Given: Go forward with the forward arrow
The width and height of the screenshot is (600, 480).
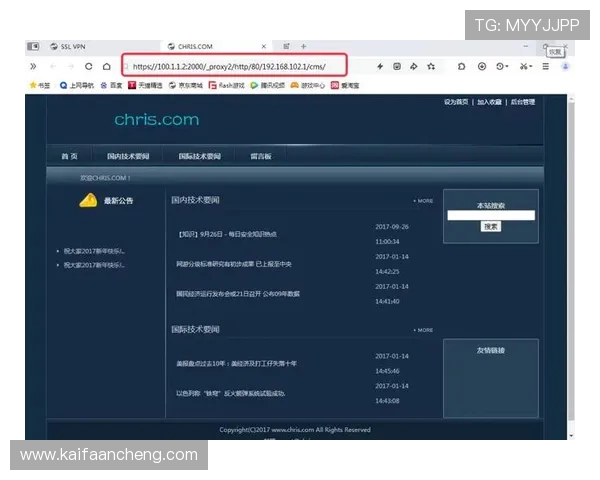Looking at the screenshot, I should (x=71, y=67).
